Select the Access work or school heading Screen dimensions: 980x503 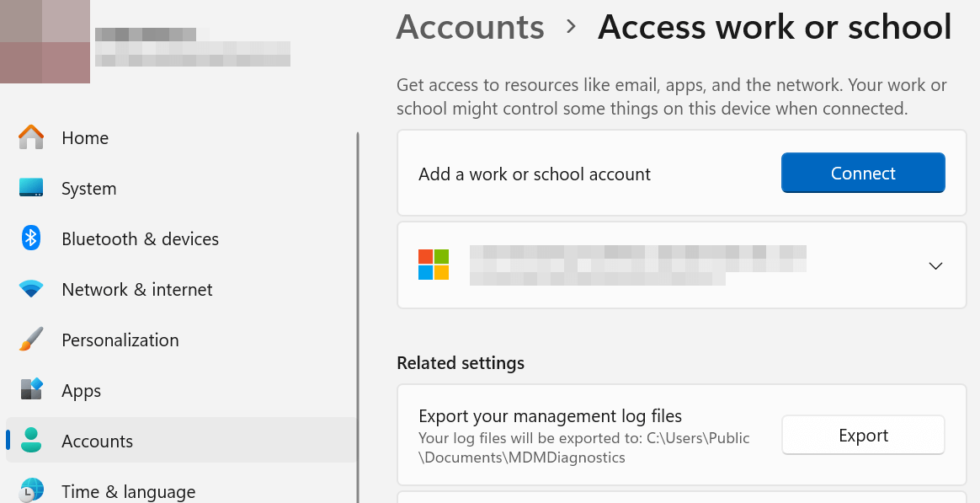[x=774, y=27]
